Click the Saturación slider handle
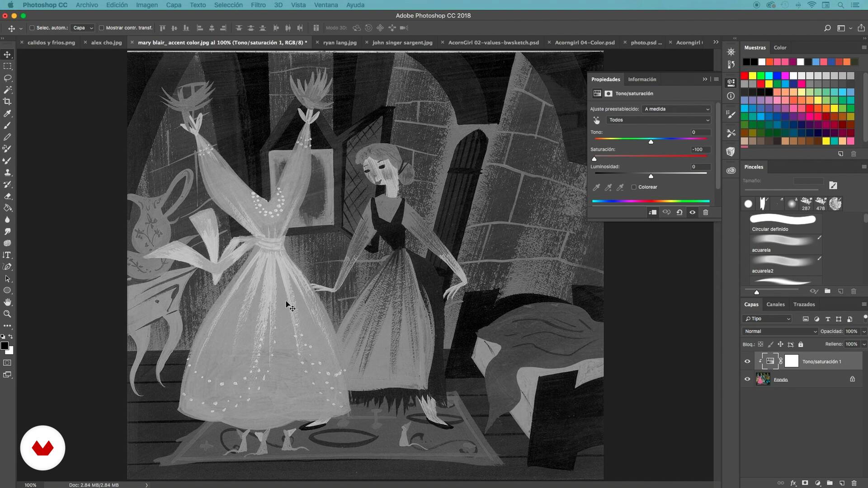The height and width of the screenshot is (488, 868). pos(594,159)
